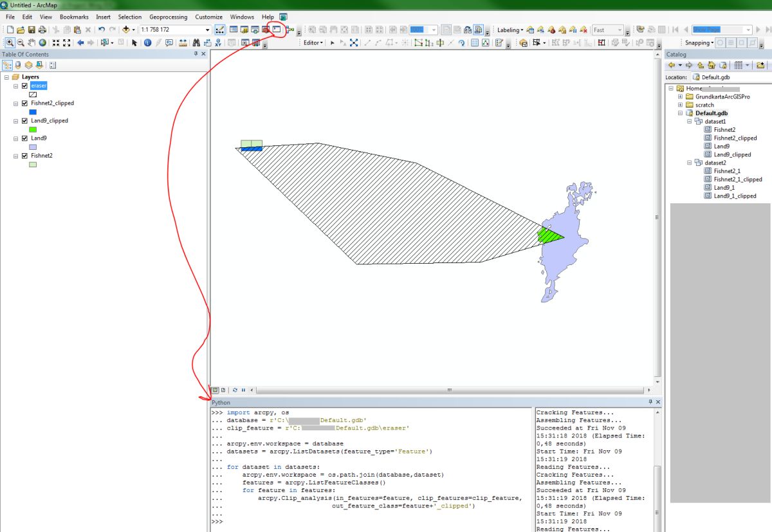
Task: Select the Measure ruler tool
Action: pos(183,42)
